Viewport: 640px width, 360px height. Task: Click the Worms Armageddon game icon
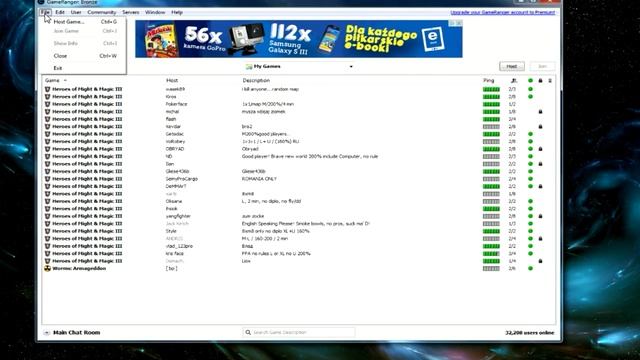tap(47, 269)
